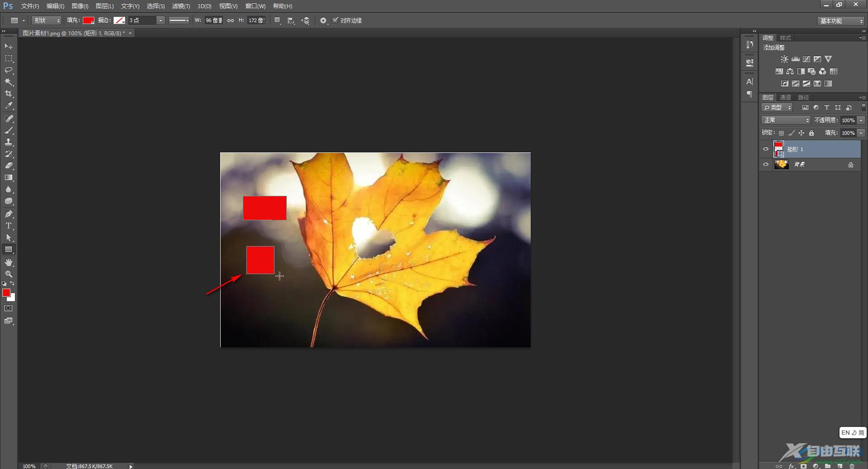Open the Paragraph panel icon
868x469 pixels.
pyautogui.click(x=750, y=94)
